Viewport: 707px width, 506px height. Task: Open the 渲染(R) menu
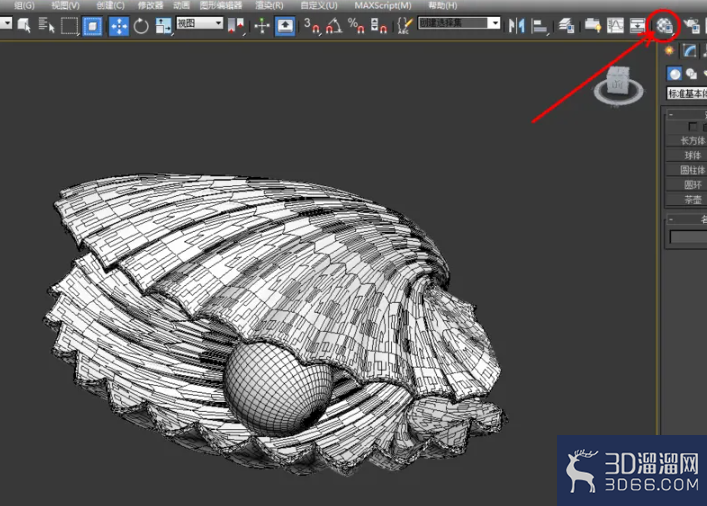(269, 5)
